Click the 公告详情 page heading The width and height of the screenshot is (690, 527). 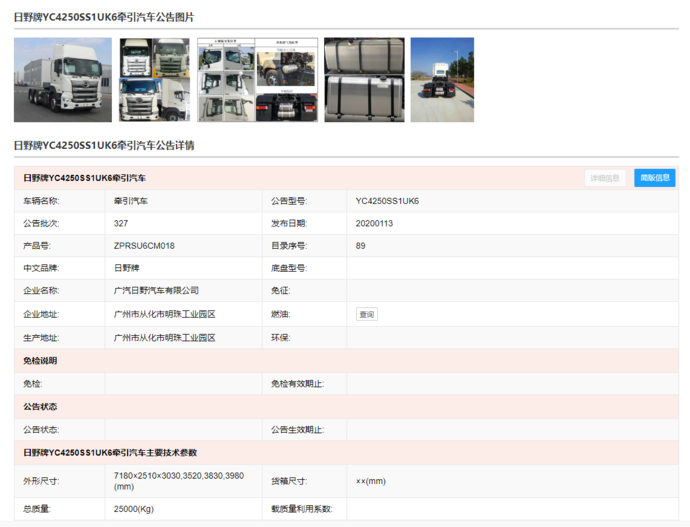click(x=104, y=145)
